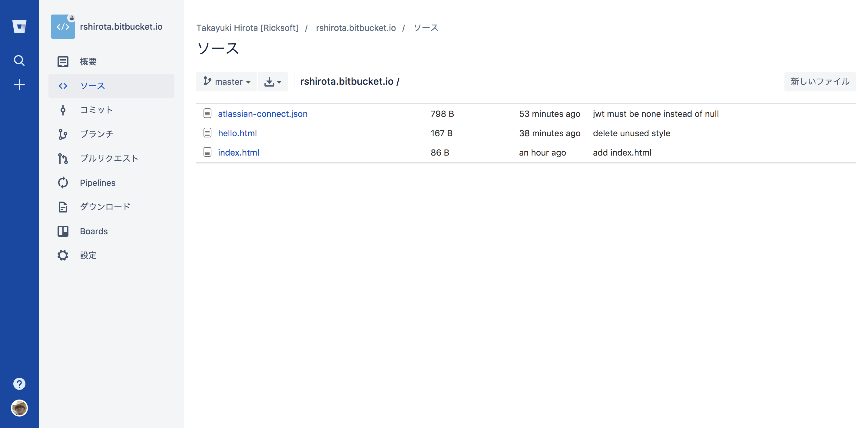Open 設定 from the sidebar
The width and height of the screenshot is (868, 428).
(x=111, y=255)
